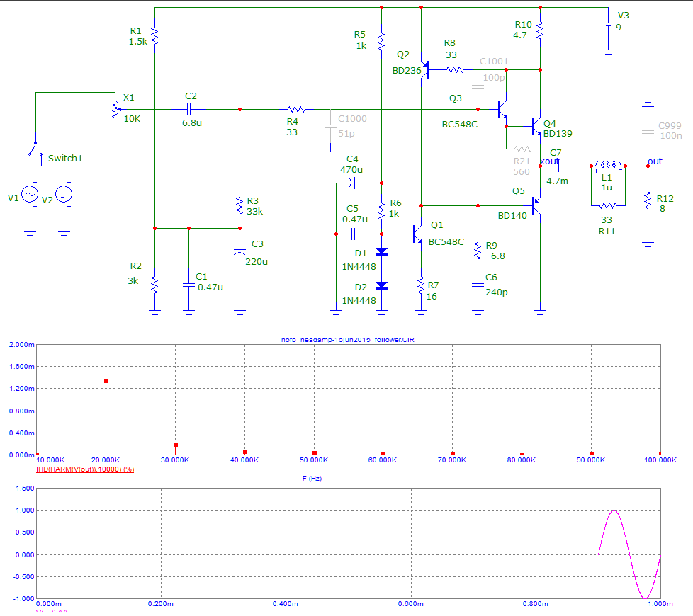Click the BD140 model name text
Viewport: 693px width, 616px height.
click(x=512, y=215)
